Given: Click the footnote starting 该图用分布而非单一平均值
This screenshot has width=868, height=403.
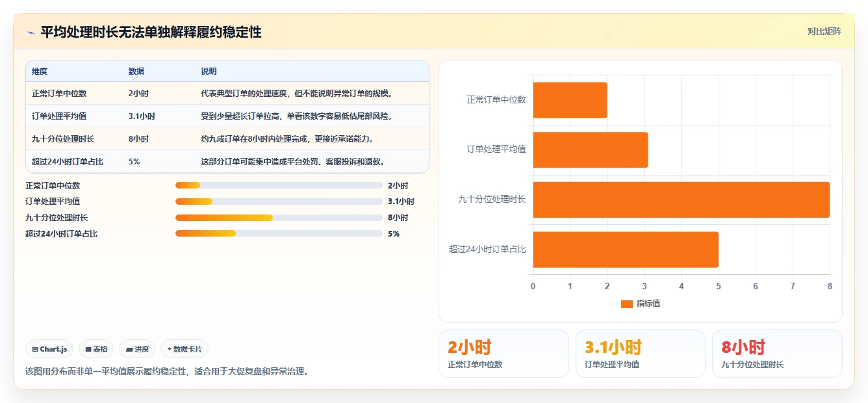Looking at the screenshot, I should pos(166,372).
